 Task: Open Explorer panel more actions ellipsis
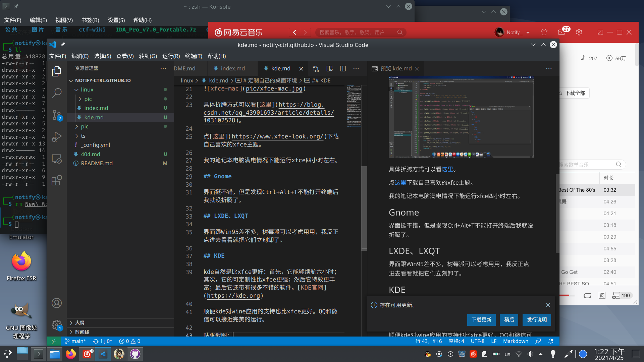point(163,68)
